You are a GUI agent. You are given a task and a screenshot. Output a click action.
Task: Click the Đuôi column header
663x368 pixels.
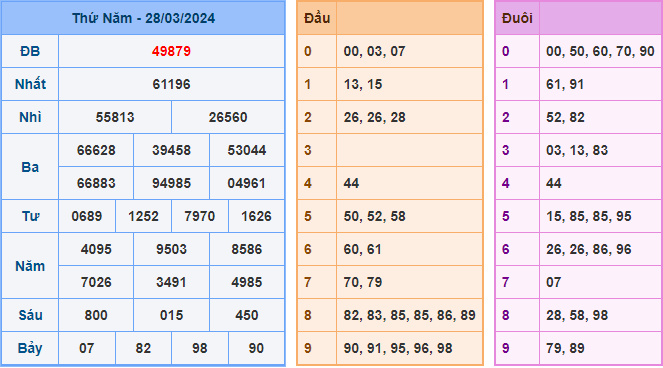517,18
